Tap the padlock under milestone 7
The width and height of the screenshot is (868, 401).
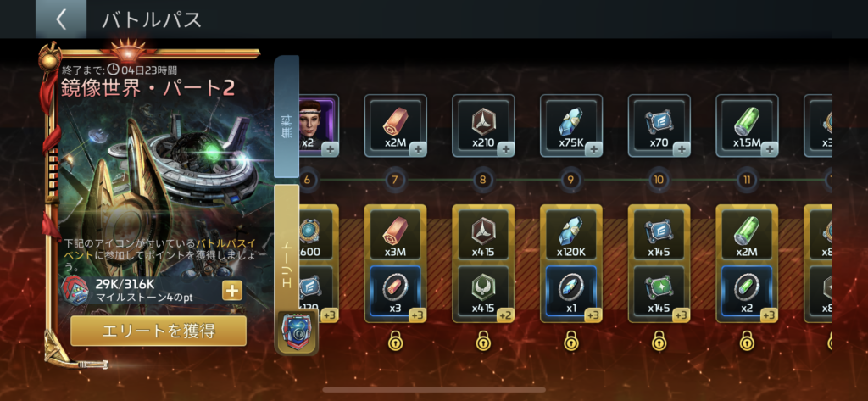click(x=395, y=340)
